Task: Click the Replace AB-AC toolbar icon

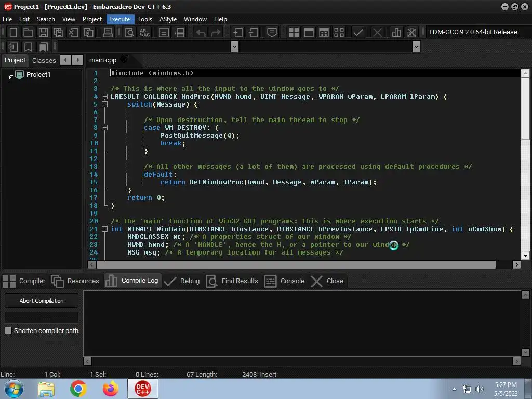Action: tap(145, 33)
